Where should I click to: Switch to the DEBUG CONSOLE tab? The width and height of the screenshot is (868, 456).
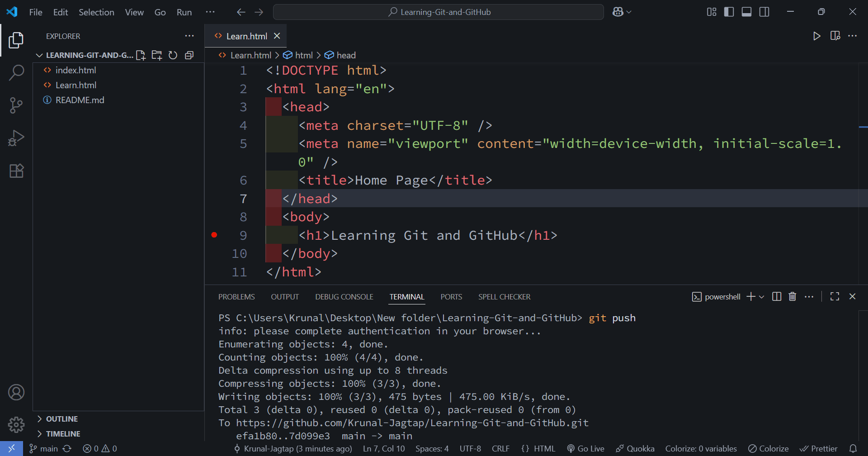pos(344,297)
